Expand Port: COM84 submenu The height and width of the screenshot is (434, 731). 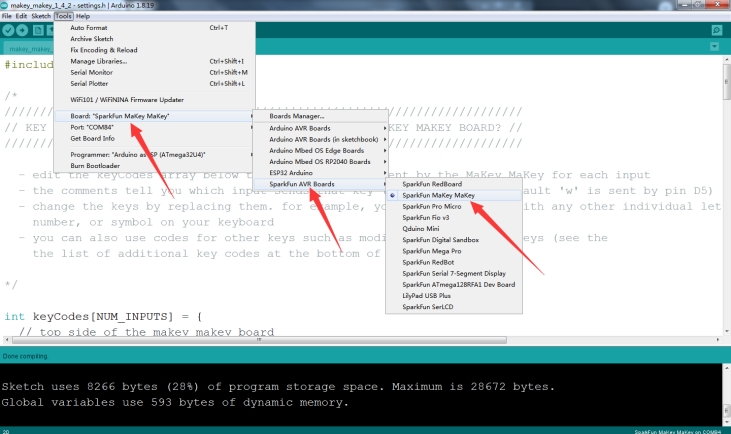(155, 127)
